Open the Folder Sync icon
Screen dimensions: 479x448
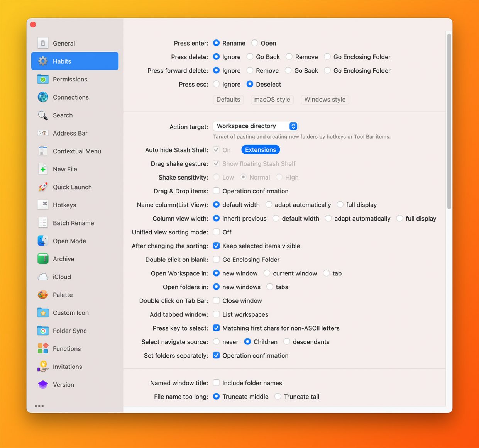click(43, 331)
